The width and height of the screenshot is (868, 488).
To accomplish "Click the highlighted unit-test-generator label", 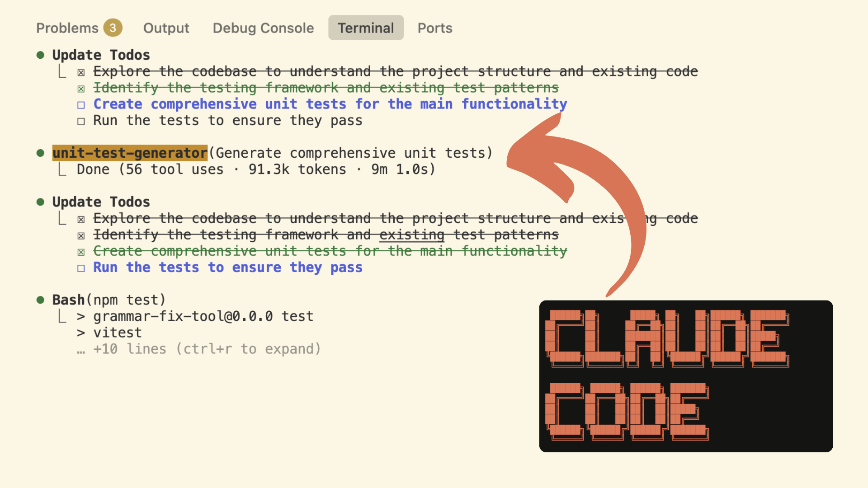I will coord(130,153).
